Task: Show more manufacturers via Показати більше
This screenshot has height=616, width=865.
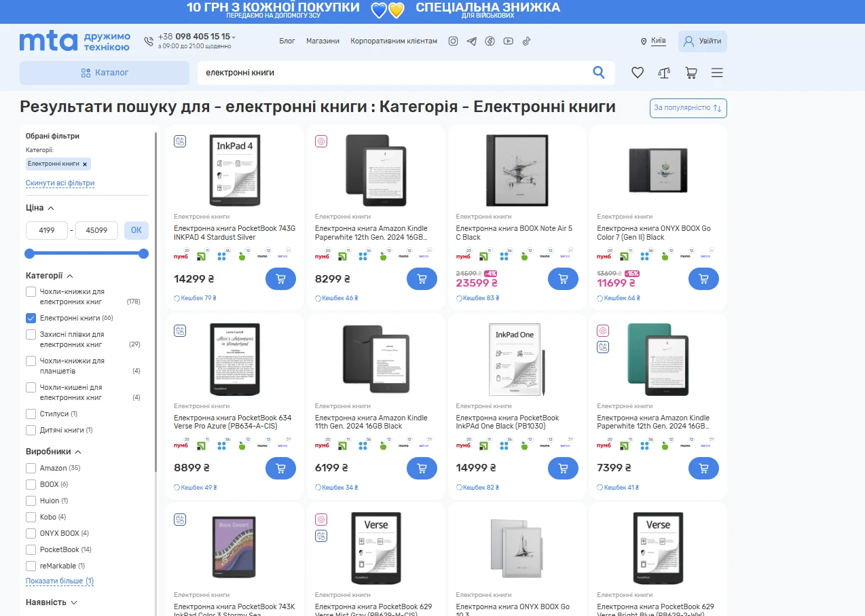Action: click(60, 581)
